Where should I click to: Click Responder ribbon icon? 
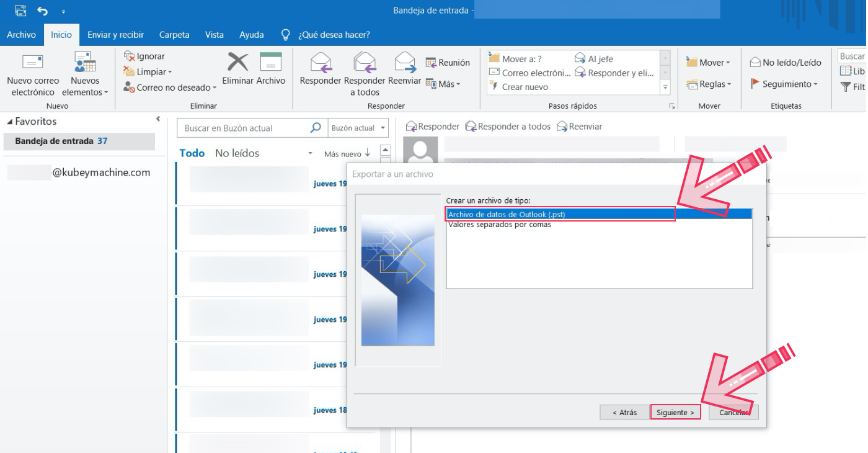tap(321, 63)
